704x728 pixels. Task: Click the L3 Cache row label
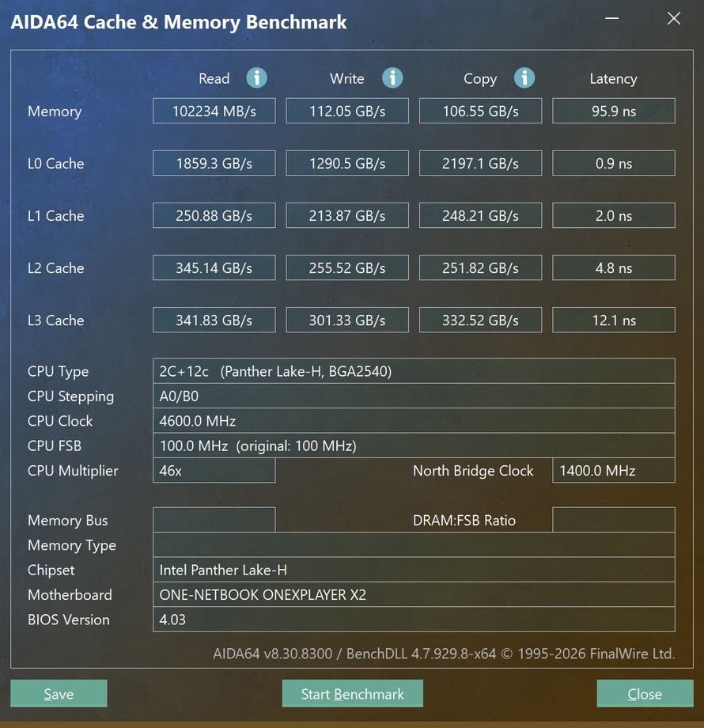click(55, 320)
